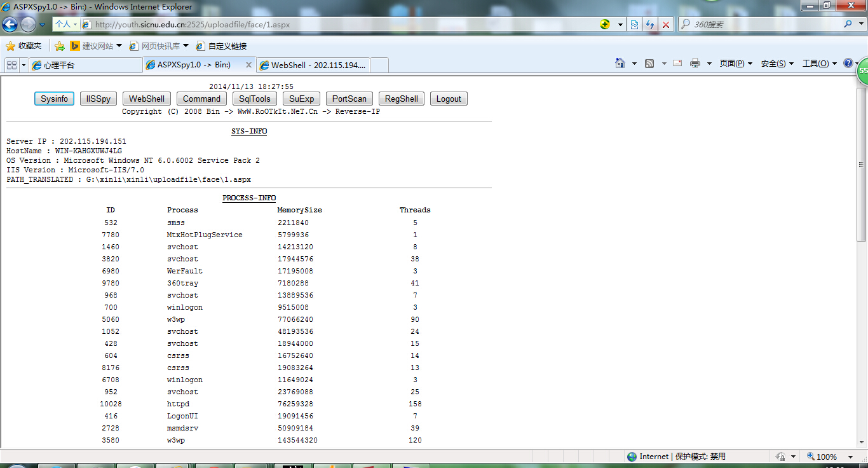
Task: Click the page's vertical scrollbar
Action: point(862,163)
